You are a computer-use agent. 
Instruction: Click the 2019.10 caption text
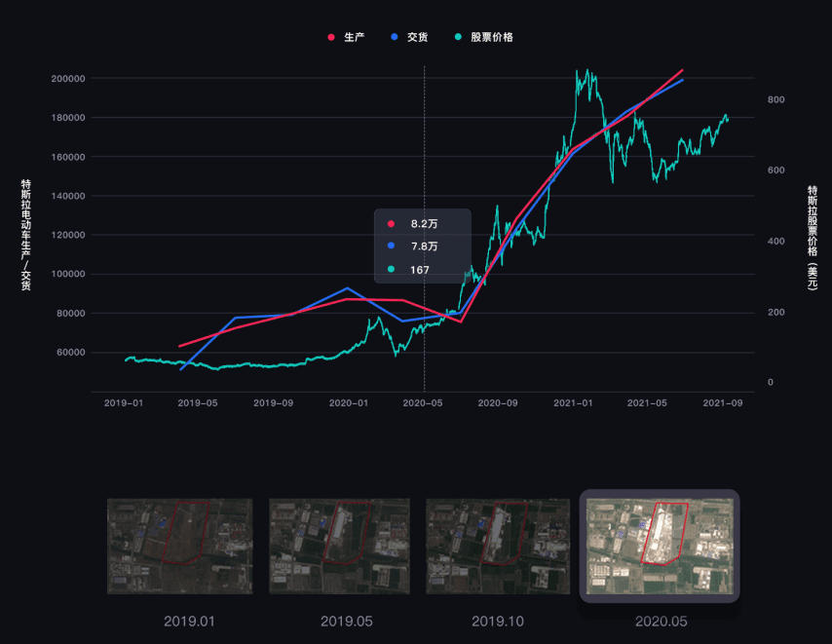tap(498, 622)
